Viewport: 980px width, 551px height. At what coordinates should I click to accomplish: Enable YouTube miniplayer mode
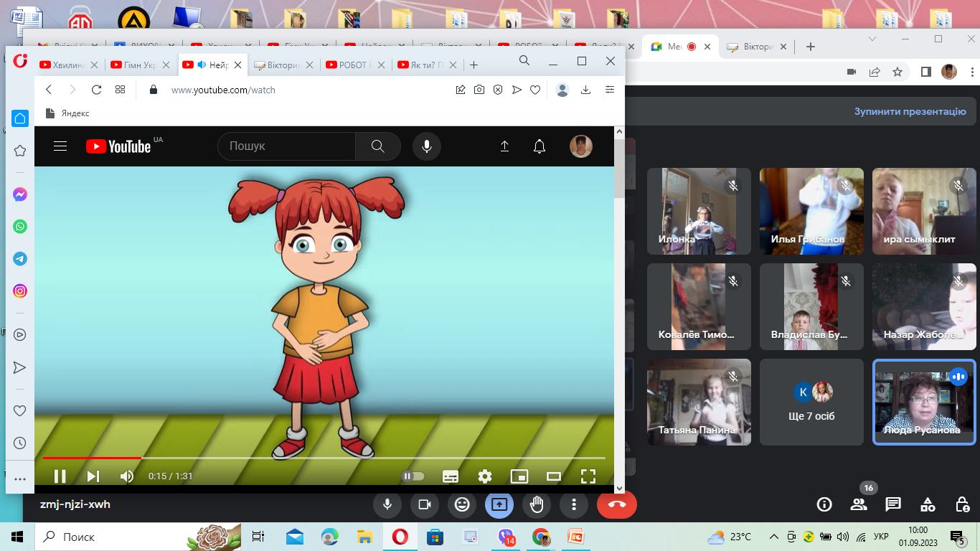(519, 476)
